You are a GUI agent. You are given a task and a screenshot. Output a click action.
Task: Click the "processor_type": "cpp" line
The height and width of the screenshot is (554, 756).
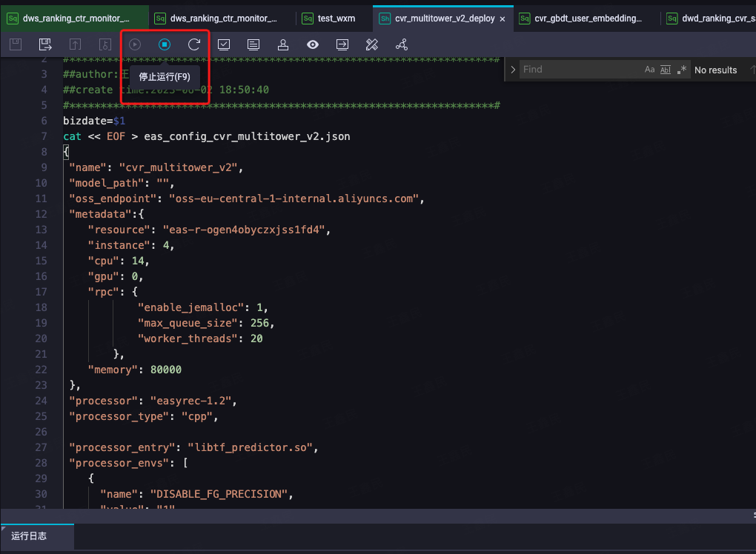click(x=143, y=416)
